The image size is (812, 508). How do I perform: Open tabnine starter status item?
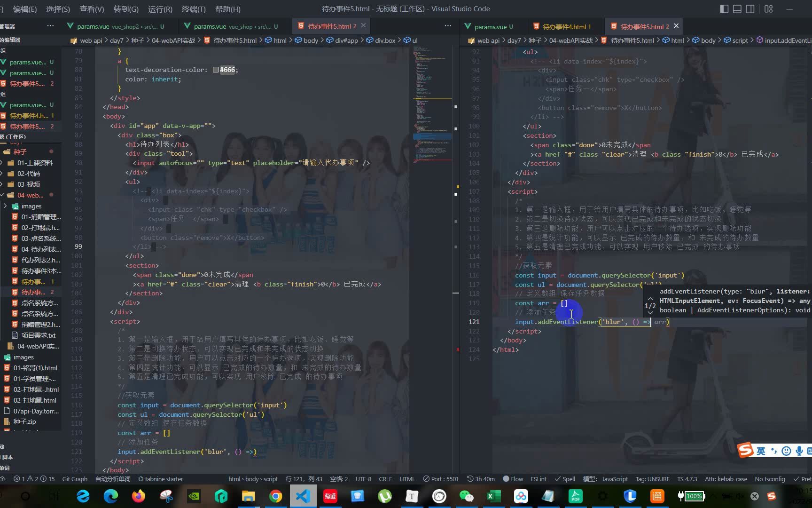(160, 479)
